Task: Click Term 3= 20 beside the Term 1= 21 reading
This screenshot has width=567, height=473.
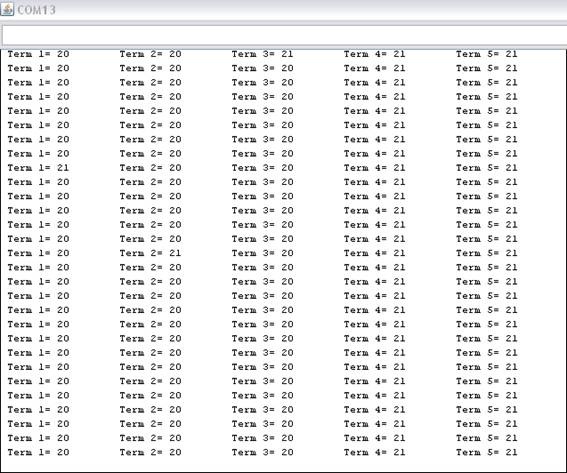Action: coord(263,168)
